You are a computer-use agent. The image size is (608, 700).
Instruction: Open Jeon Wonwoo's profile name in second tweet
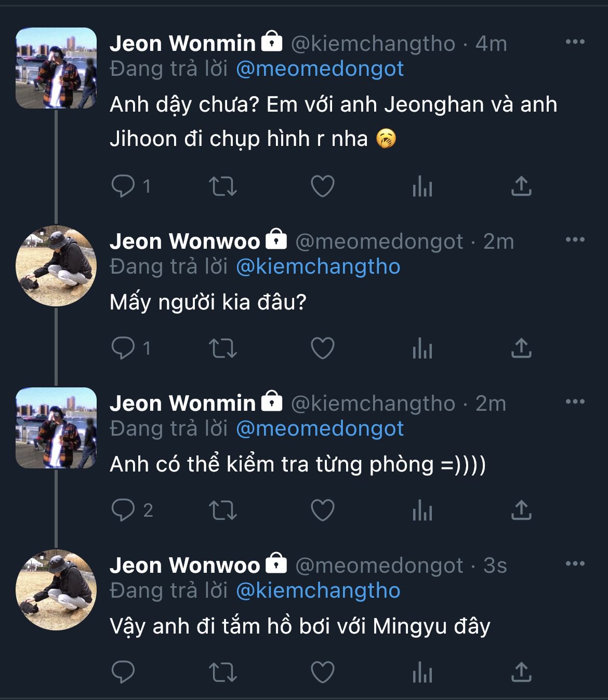(184, 241)
